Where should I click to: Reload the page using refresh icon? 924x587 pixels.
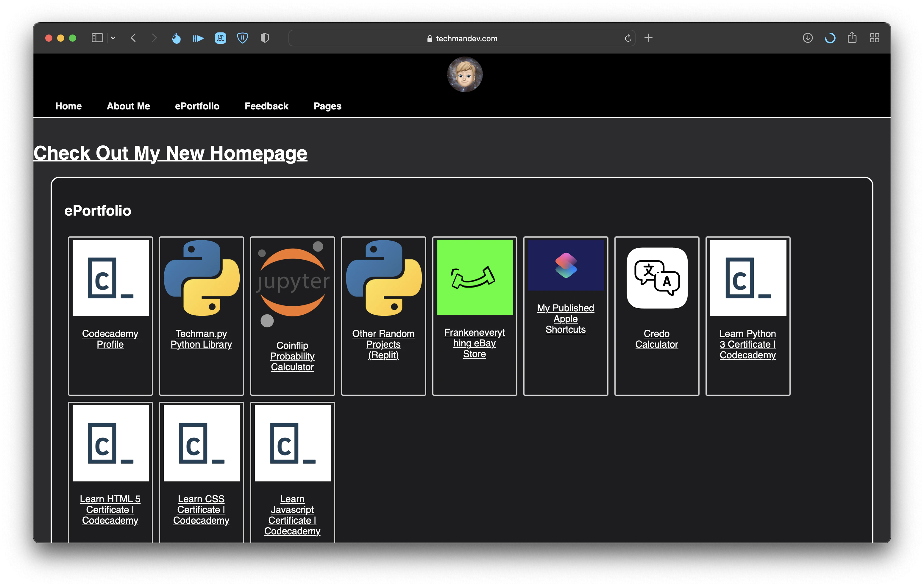[628, 38]
